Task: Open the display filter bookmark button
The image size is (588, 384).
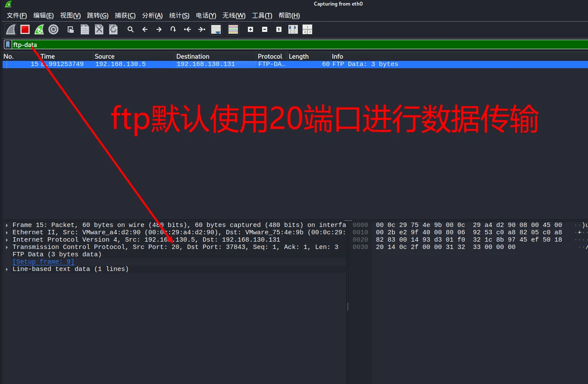Action: 8,44
